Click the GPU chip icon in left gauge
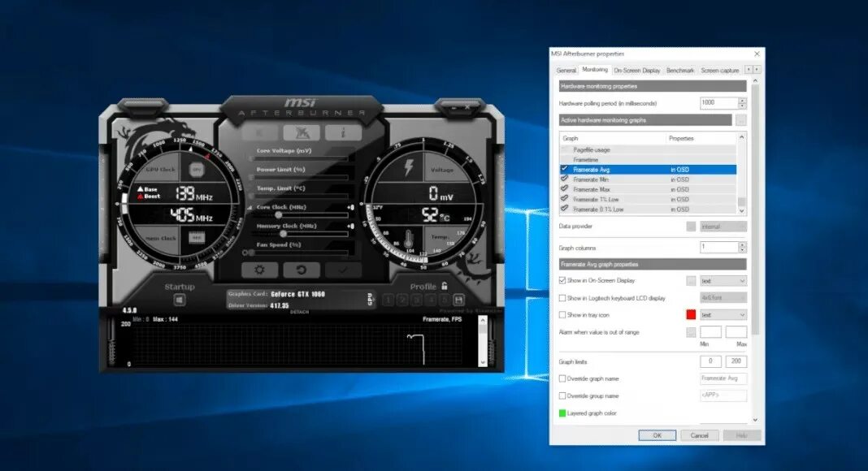868x471 pixels. [197, 170]
